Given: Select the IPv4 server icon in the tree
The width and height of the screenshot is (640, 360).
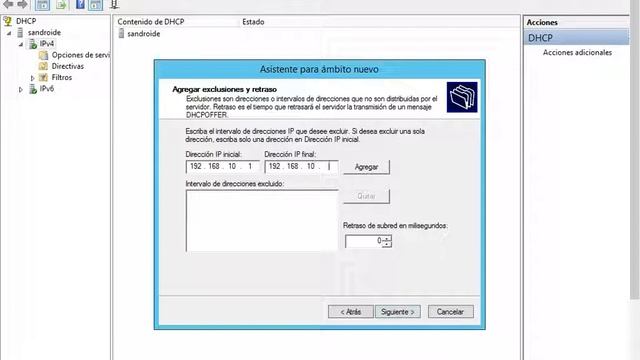Looking at the screenshot, I should tap(32, 44).
